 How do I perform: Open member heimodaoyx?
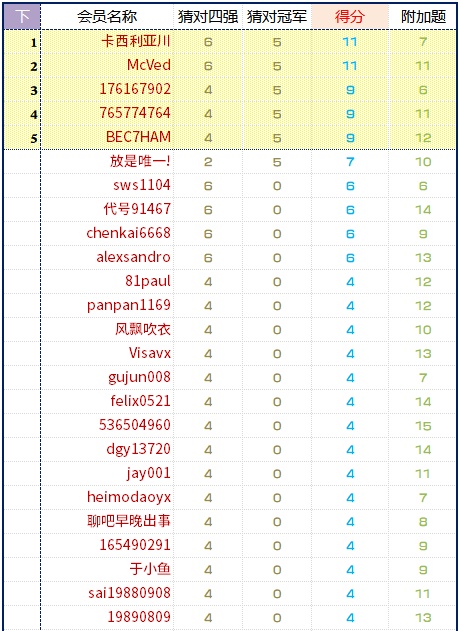[129, 497]
